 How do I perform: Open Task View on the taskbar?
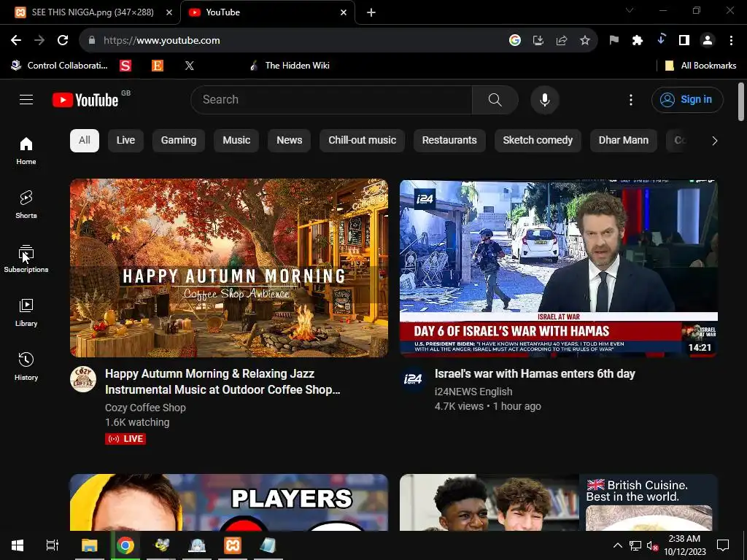52,545
